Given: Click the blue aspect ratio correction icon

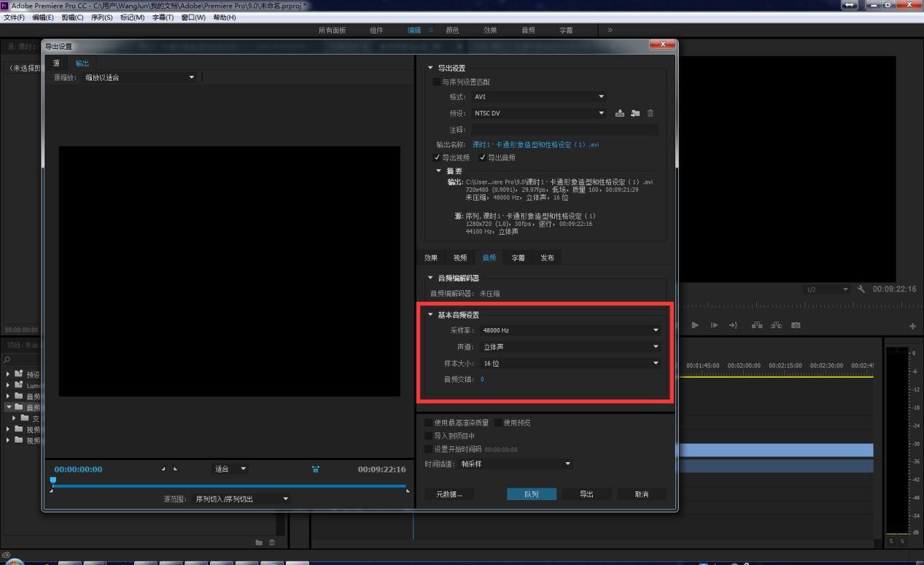Looking at the screenshot, I should tap(315, 469).
